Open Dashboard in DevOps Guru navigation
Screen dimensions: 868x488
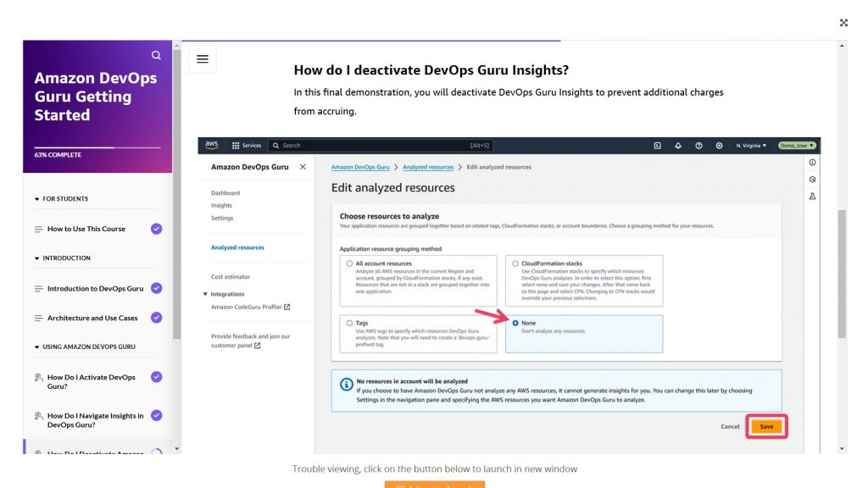click(225, 192)
